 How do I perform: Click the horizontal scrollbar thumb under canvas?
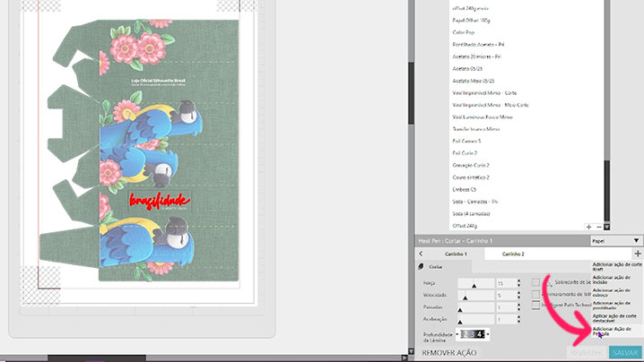(x=97, y=358)
